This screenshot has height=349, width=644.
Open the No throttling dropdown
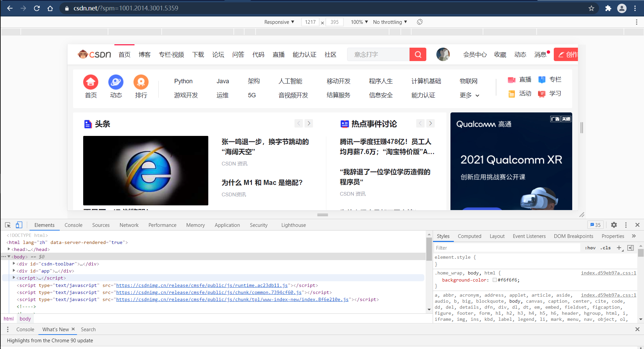tap(390, 22)
